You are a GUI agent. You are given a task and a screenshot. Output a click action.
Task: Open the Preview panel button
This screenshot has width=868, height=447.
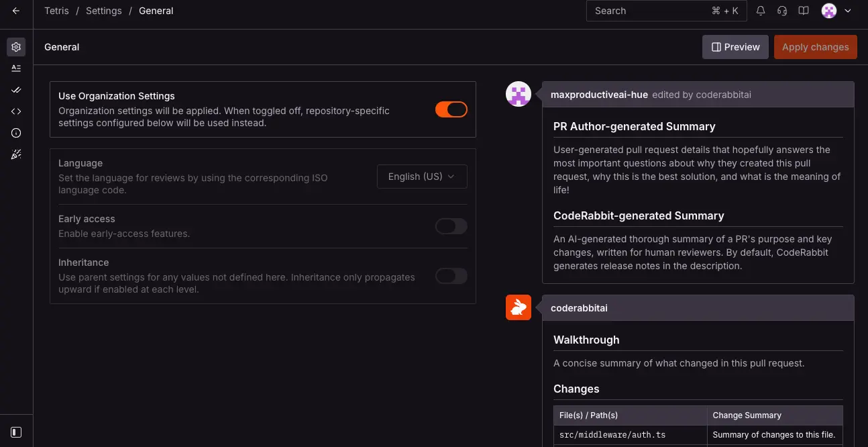pos(735,46)
